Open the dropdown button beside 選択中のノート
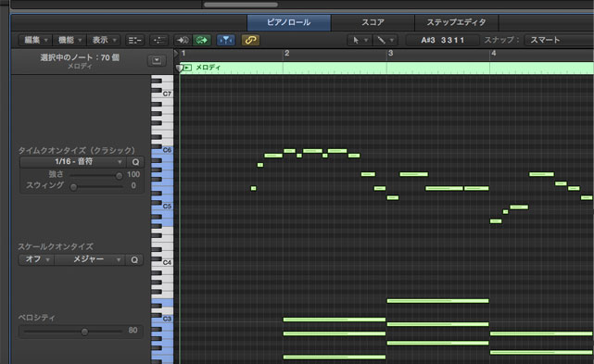 (x=157, y=60)
